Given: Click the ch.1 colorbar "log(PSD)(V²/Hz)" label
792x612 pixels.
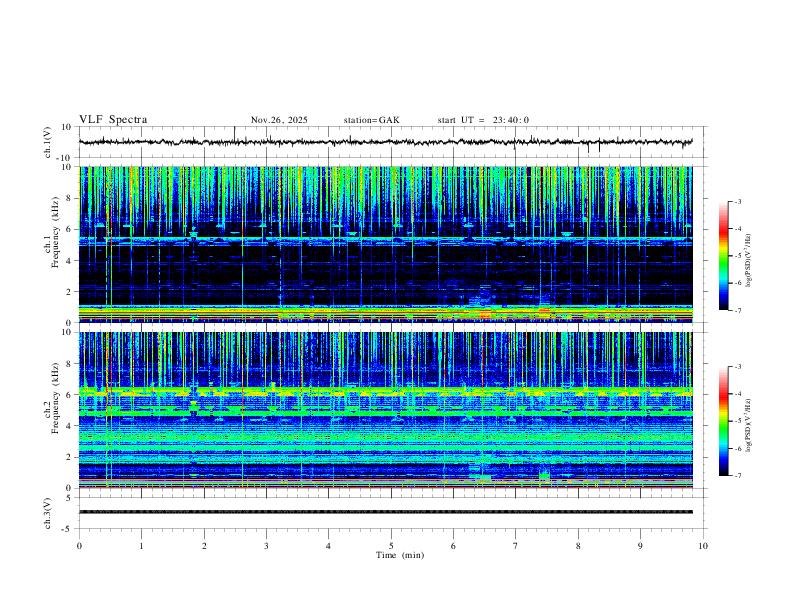Looking at the screenshot, I should pos(749,260).
